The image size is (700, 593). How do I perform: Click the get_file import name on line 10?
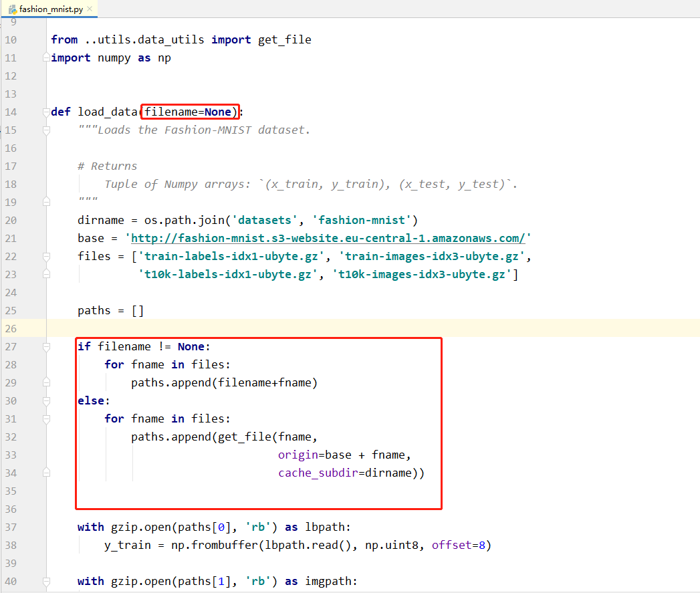tap(284, 39)
